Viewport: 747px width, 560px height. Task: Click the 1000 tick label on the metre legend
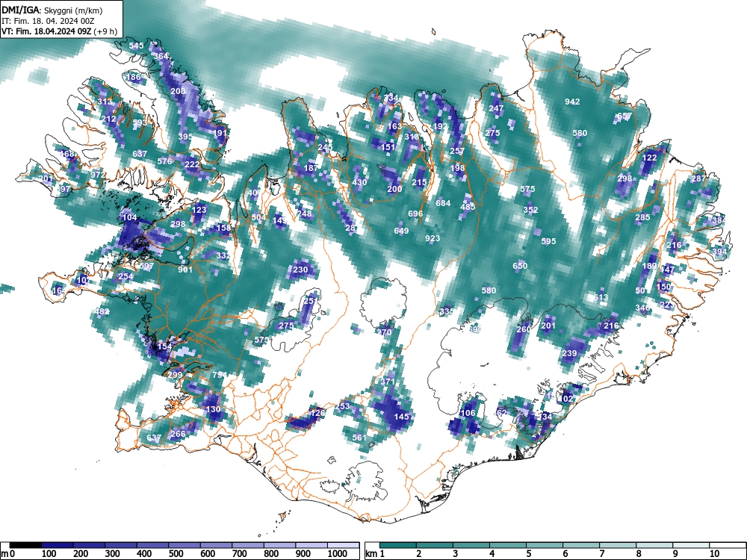[338, 554]
